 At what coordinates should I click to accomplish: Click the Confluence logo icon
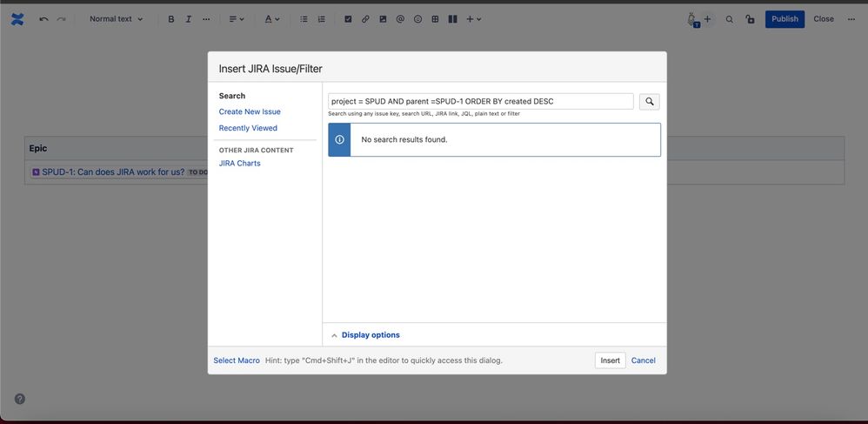17,19
